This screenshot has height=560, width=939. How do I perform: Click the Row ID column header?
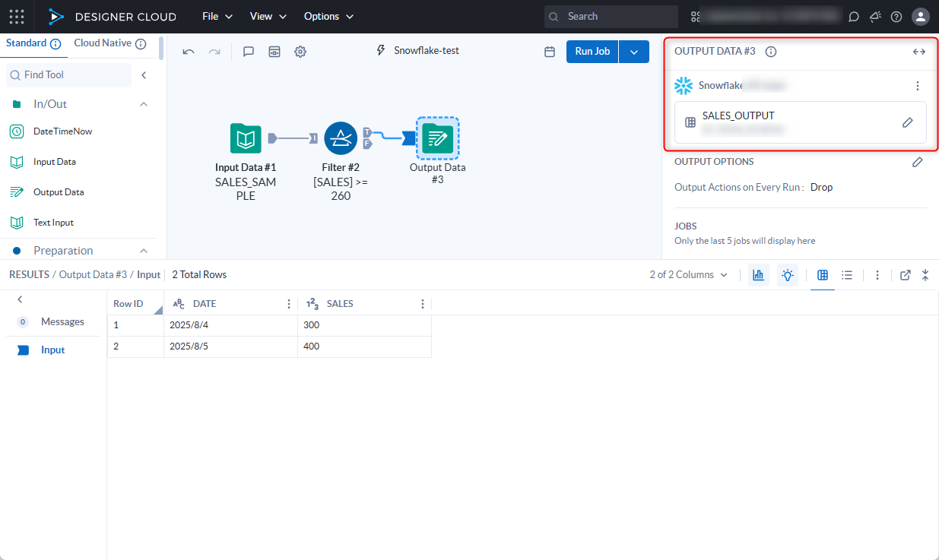point(135,304)
